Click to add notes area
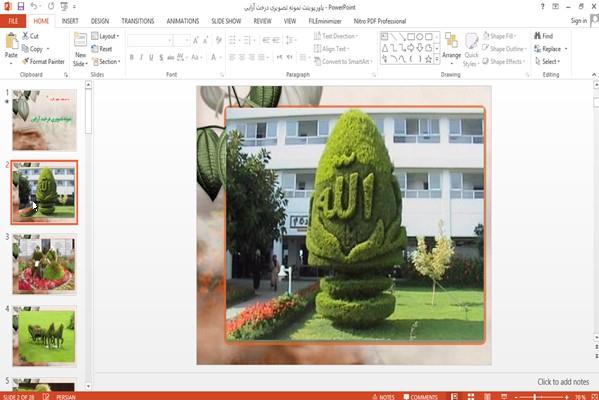The height and width of the screenshot is (400, 599). (563, 382)
